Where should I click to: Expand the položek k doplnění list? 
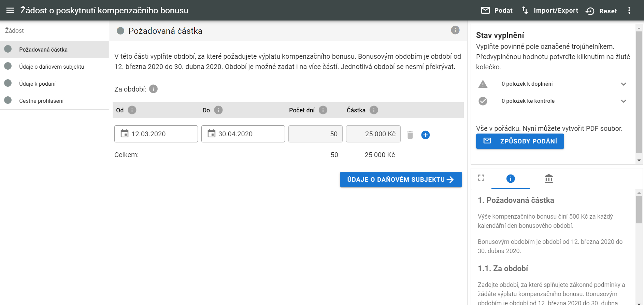coord(623,84)
